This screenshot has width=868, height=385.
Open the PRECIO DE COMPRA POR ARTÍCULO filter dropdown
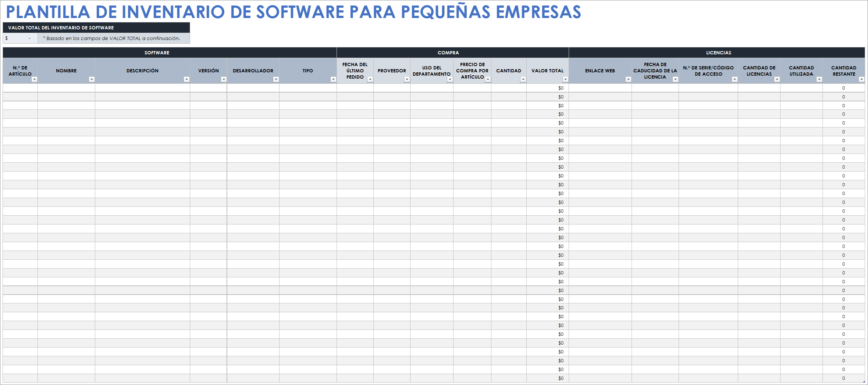[488, 80]
